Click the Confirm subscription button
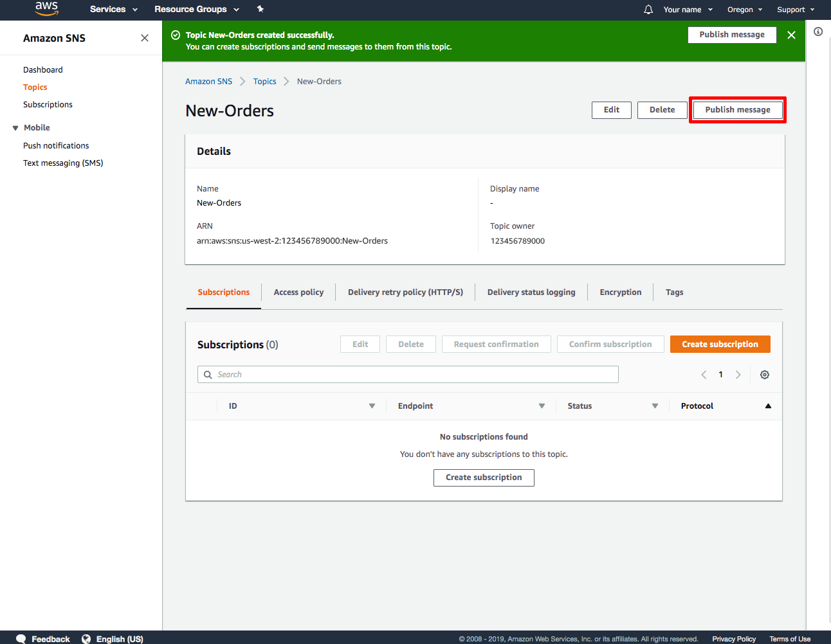The height and width of the screenshot is (644, 831). pos(610,344)
